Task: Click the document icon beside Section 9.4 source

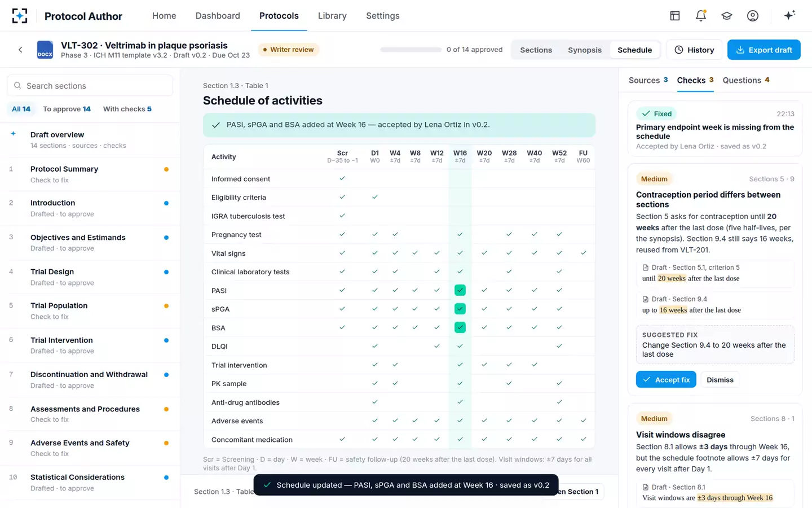Action: 646,299
